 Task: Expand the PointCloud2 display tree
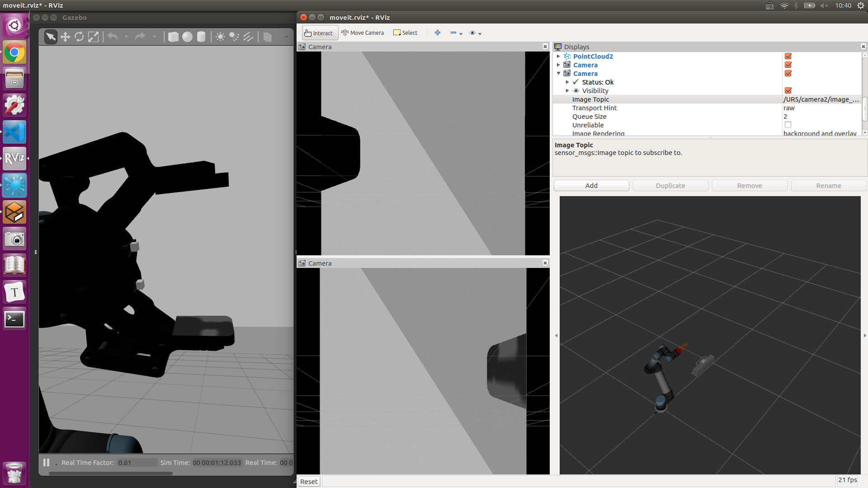click(558, 56)
